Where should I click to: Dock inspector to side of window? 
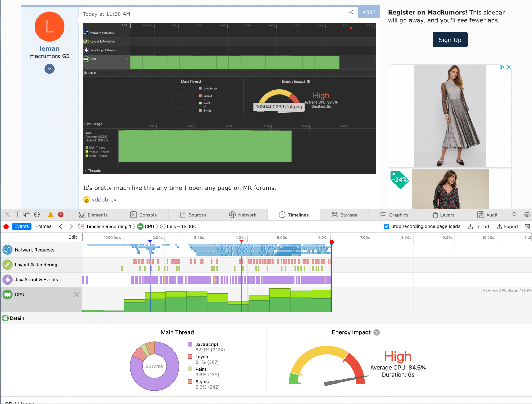[17, 215]
